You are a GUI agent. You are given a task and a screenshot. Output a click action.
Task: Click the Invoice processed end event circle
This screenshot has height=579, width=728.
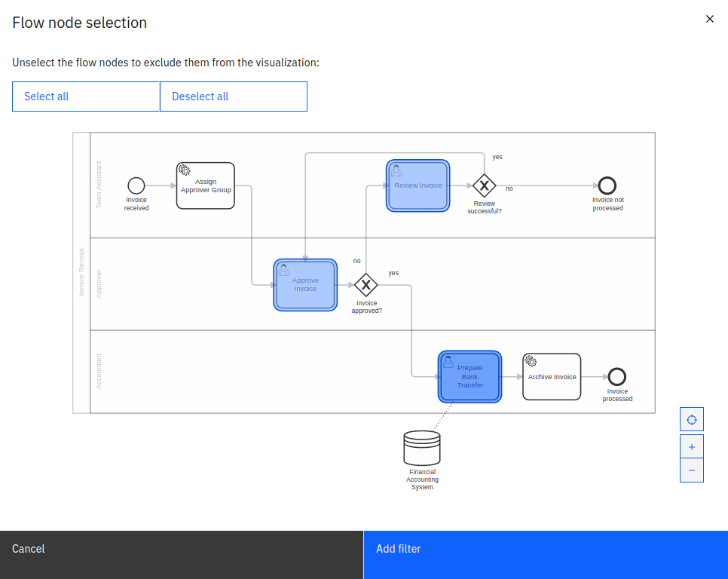pyautogui.click(x=617, y=376)
